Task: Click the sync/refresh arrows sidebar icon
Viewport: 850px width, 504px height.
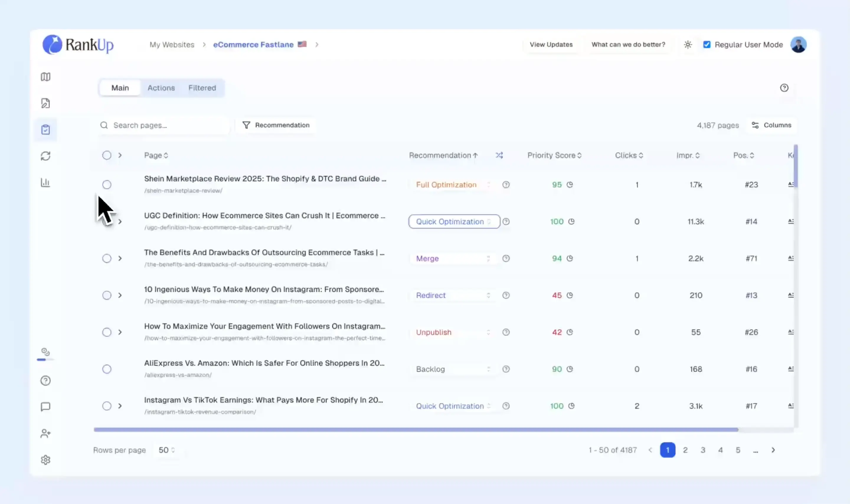Action: pyautogui.click(x=45, y=156)
